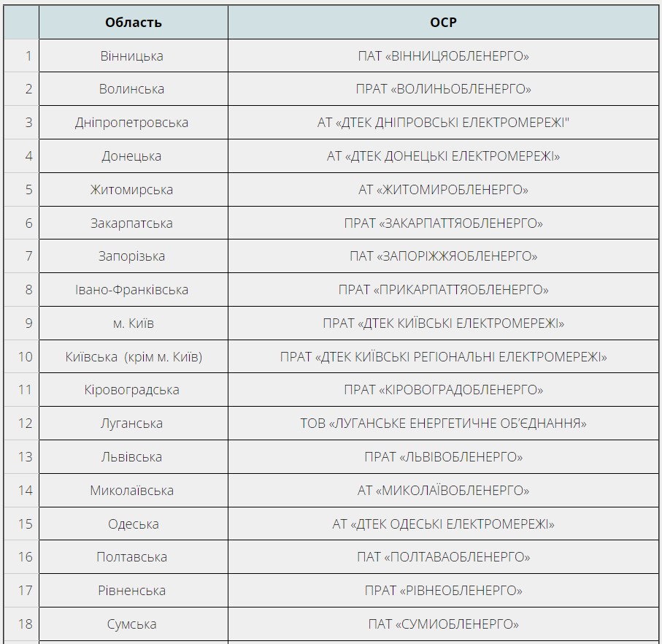Click ПРАТ «ВОЛИНЬОБЛЕНЕРГО» entry
This screenshot has height=644, width=662.
pos(443,89)
